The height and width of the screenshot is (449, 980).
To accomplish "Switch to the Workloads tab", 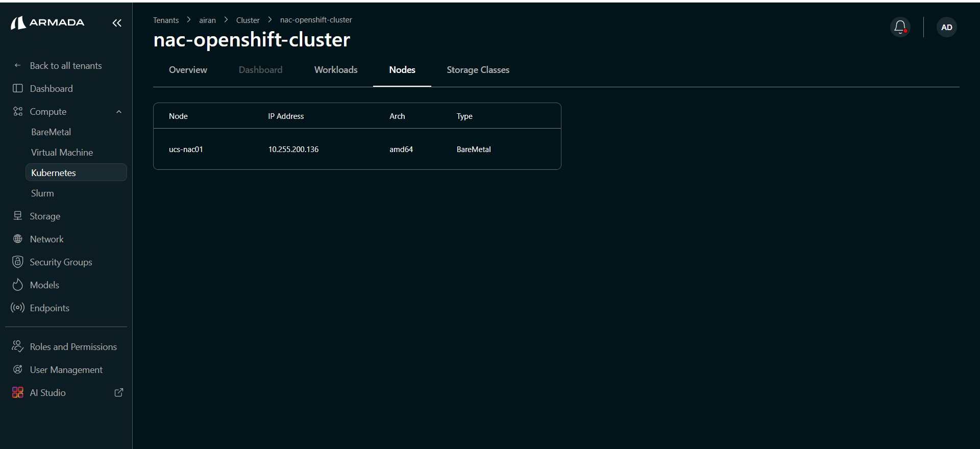I will [x=336, y=70].
